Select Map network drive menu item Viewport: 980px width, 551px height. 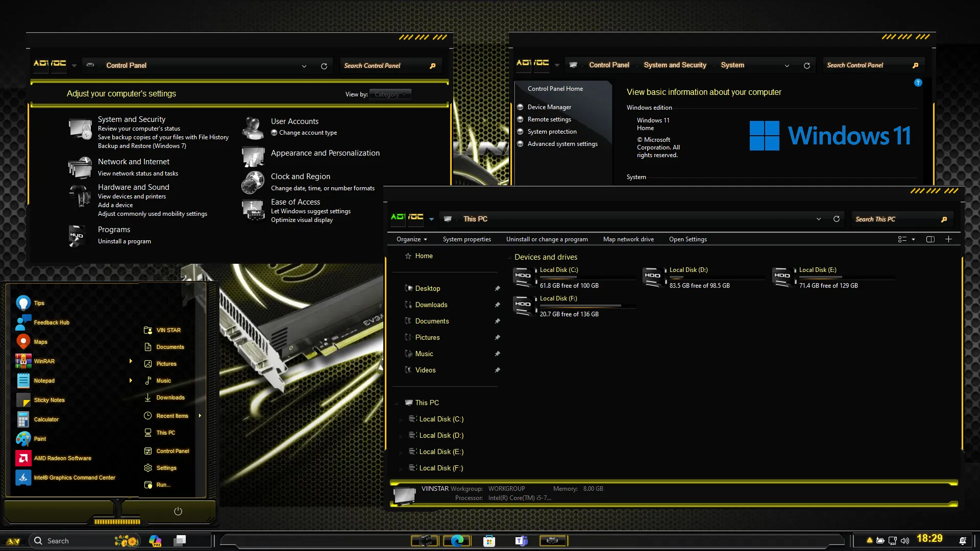628,239
